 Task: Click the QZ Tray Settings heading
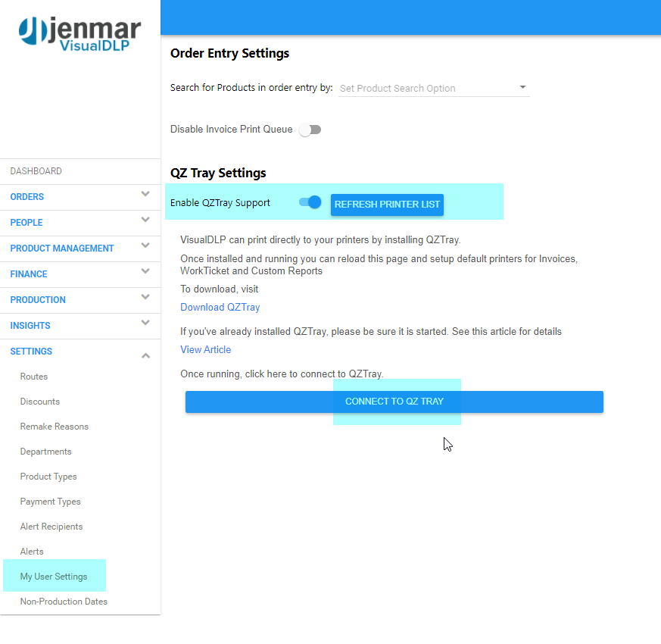(x=218, y=174)
